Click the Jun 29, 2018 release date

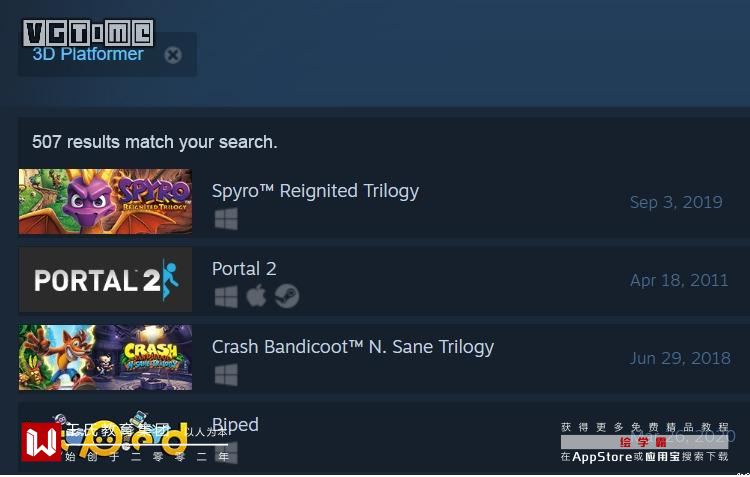click(680, 358)
